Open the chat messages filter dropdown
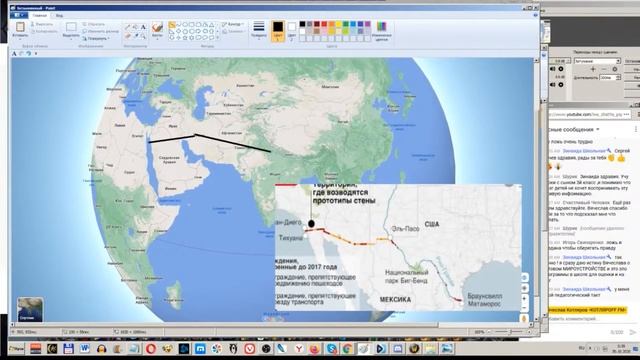The height and width of the screenshot is (360, 640). 598,129
